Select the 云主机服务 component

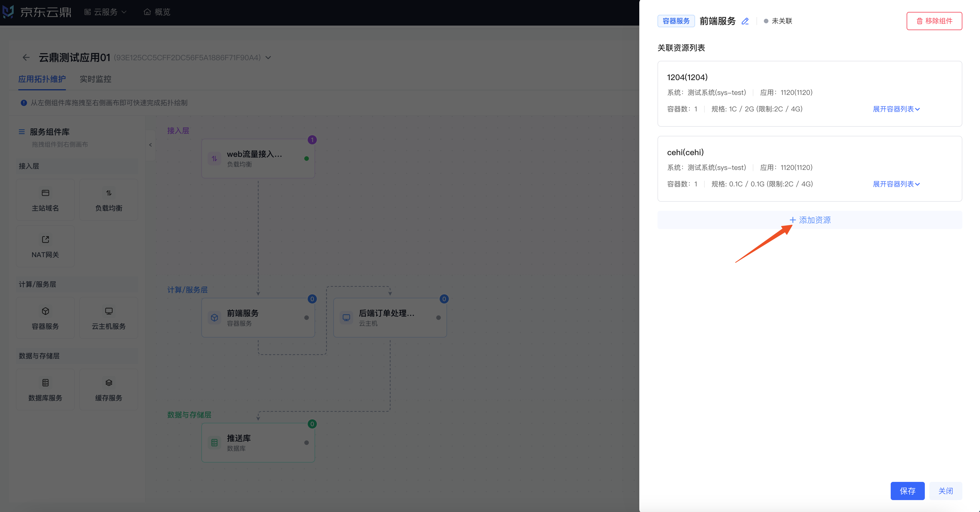click(x=109, y=318)
